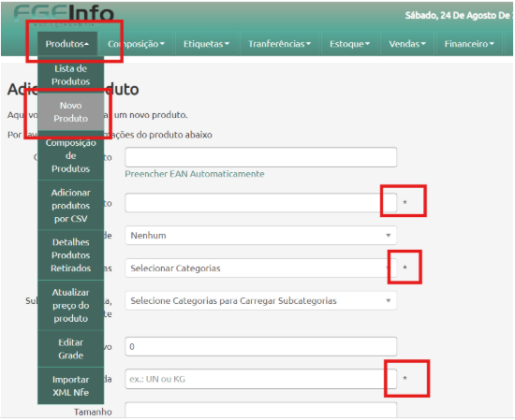Select Lista de Produtos menu entry
Image resolution: width=515 pixels, height=420 pixels.
pos(71,75)
